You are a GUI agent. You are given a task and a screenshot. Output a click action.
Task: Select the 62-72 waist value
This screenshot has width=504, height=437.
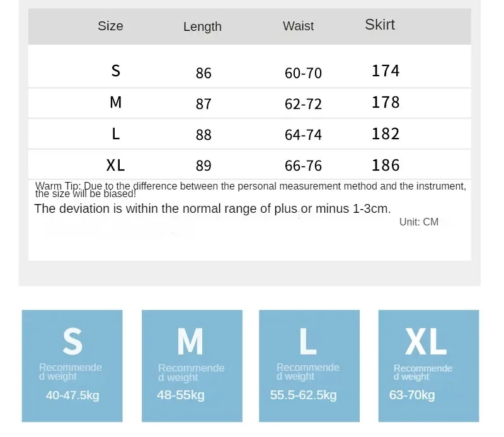pyautogui.click(x=303, y=104)
